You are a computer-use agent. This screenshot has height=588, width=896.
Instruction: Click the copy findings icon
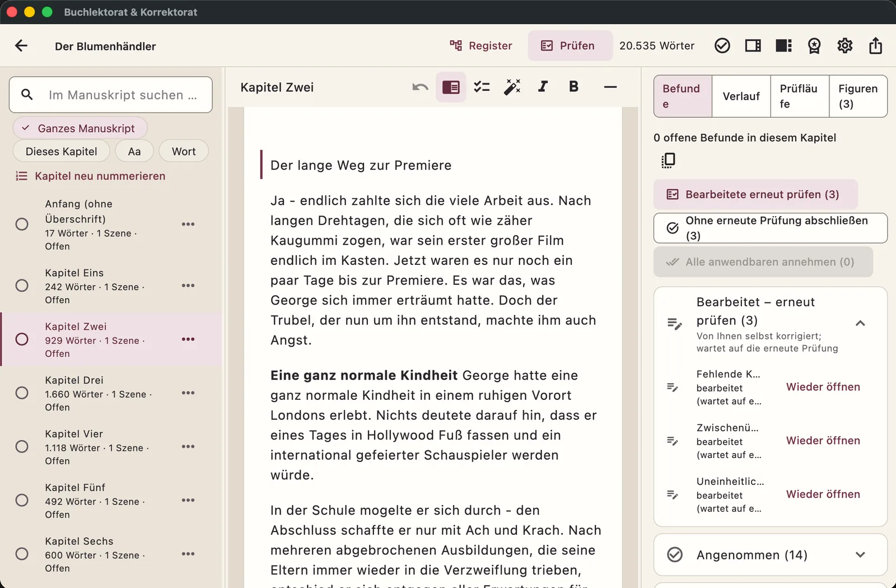pos(668,161)
